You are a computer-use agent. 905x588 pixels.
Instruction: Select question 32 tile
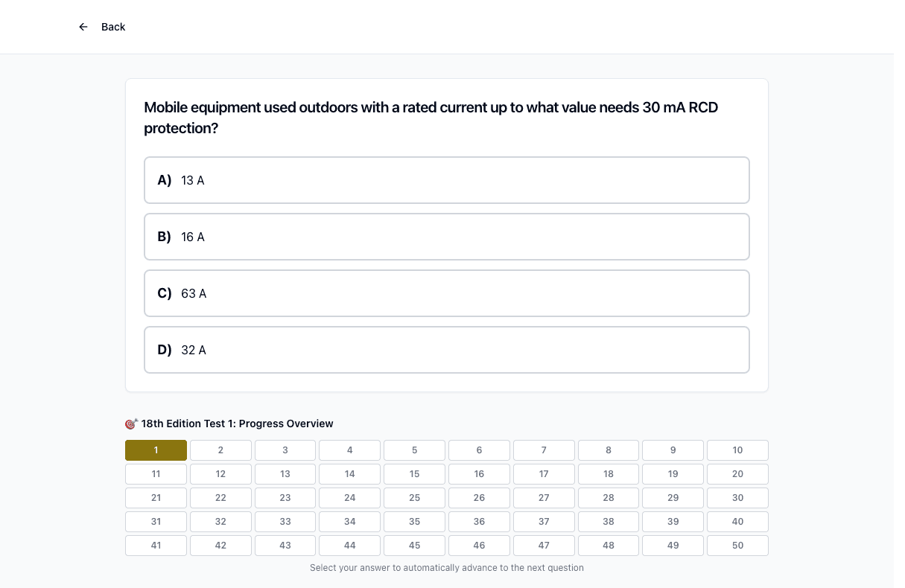[220, 522]
